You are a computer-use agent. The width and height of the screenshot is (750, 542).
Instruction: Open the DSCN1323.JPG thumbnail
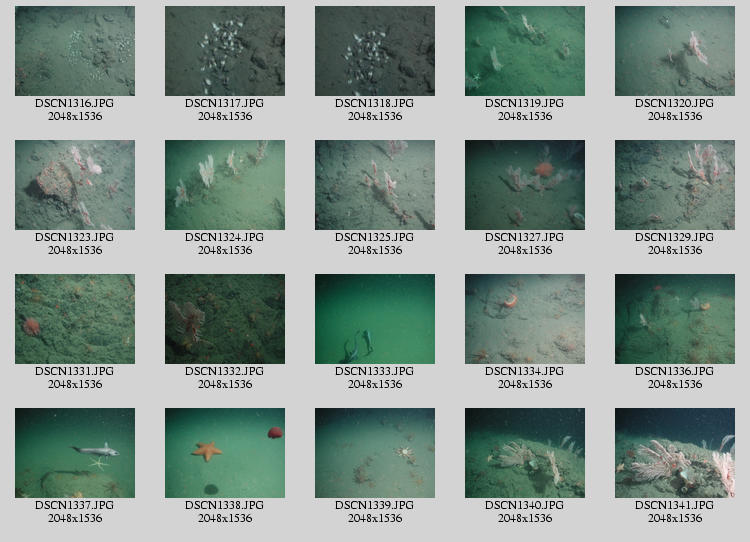[75, 185]
